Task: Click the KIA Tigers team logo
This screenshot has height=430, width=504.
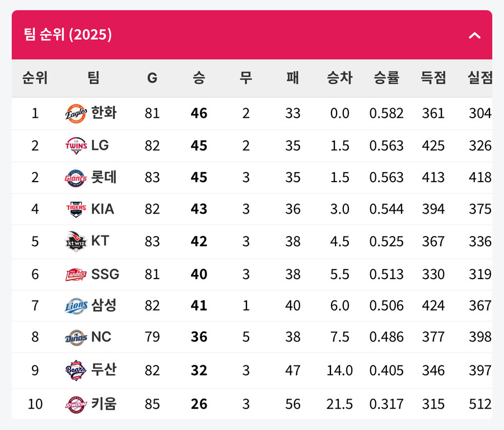Action: (76, 209)
